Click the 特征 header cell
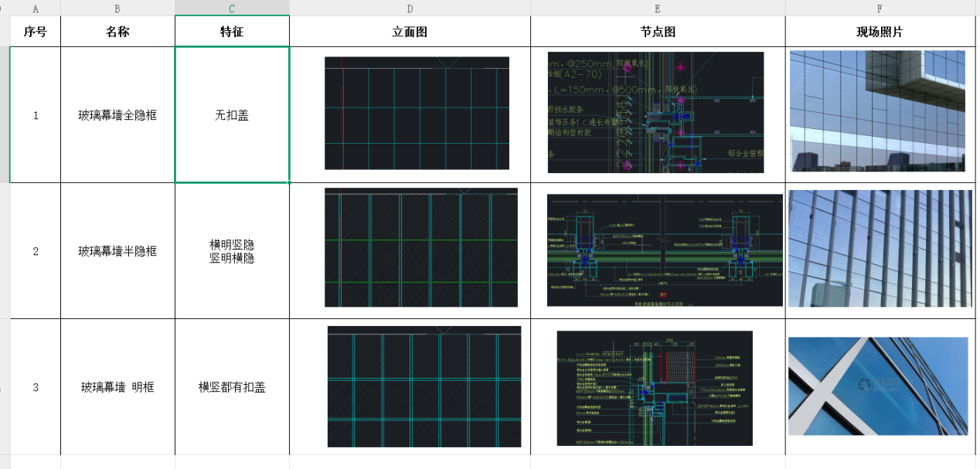This screenshot has width=980, height=469. click(x=232, y=32)
